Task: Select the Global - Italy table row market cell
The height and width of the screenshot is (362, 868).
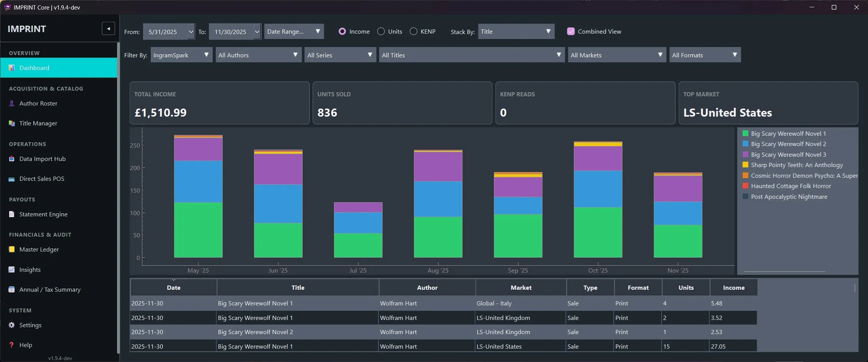Action: (x=521, y=303)
